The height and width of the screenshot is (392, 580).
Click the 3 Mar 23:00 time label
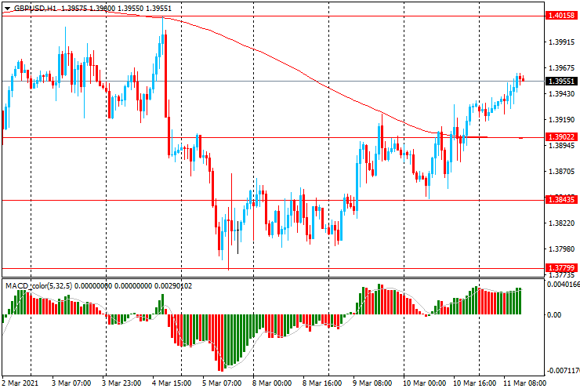pos(121,383)
